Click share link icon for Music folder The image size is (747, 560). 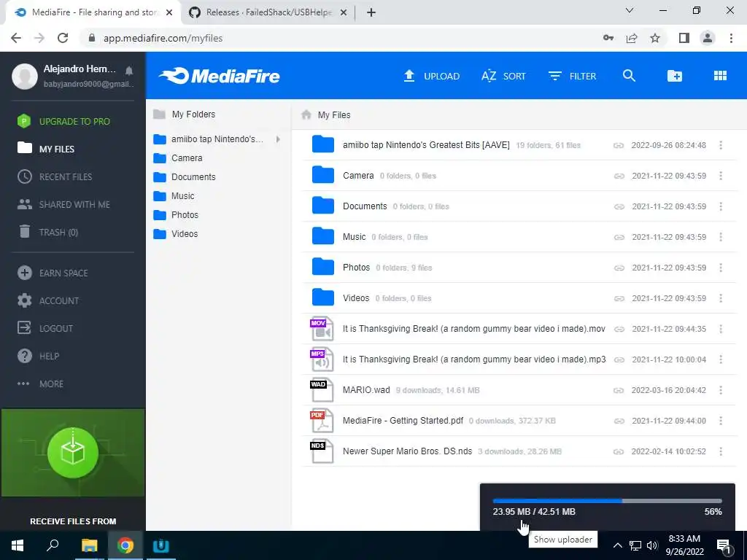(619, 237)
